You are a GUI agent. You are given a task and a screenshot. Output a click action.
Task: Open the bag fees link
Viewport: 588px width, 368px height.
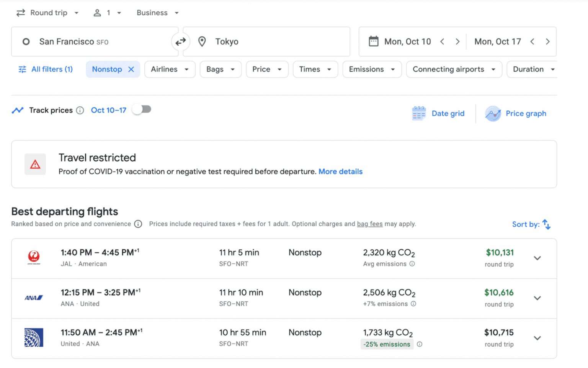point(370,224)
